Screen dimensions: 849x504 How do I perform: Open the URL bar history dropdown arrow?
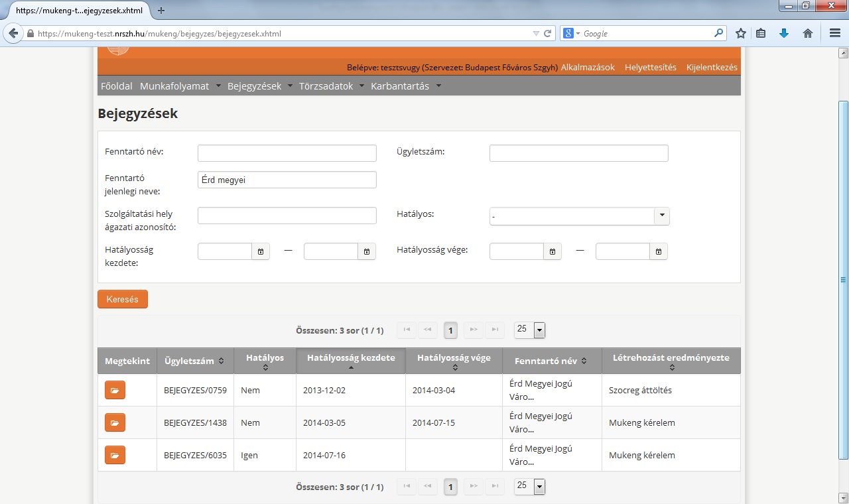[536, 33]
